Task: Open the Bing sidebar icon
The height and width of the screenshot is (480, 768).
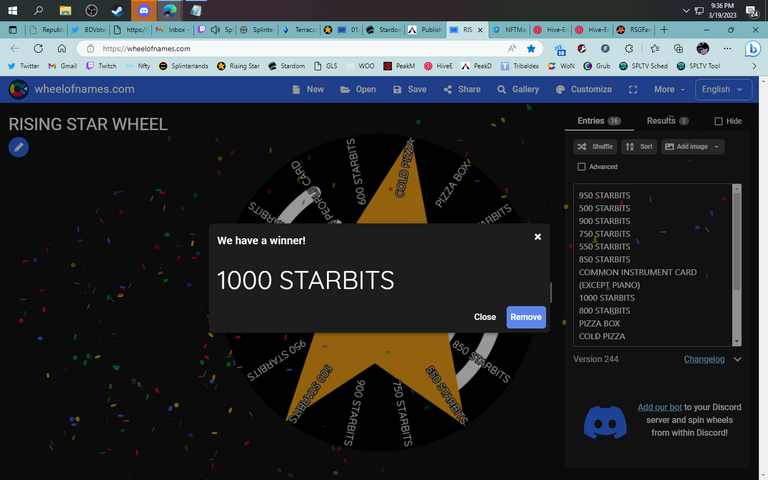Action: click(752, 48)
